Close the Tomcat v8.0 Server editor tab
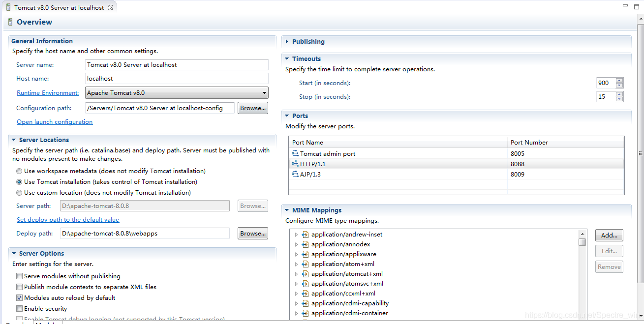 (110, 7)
